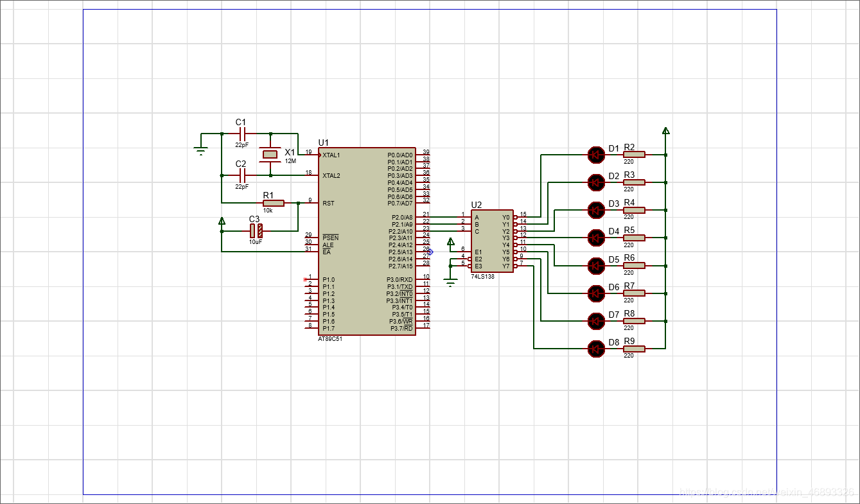
Task: Click the power terminal above the resistor column
Action: [x=666, y=131]
